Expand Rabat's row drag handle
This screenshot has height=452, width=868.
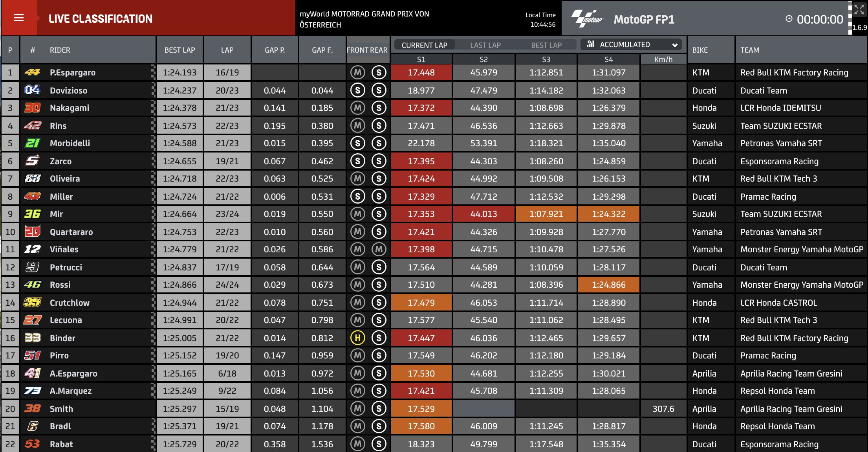click(153, 444)
